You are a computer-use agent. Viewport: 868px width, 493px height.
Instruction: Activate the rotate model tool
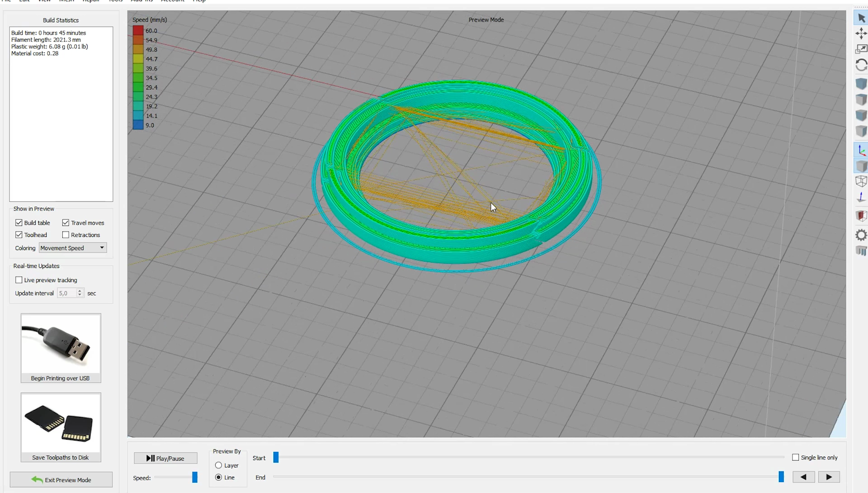861,65
